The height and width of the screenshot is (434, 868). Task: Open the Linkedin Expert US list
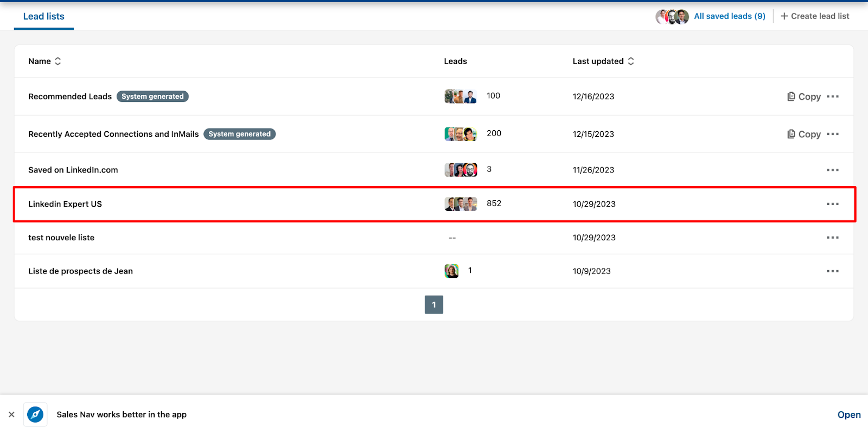65,204
